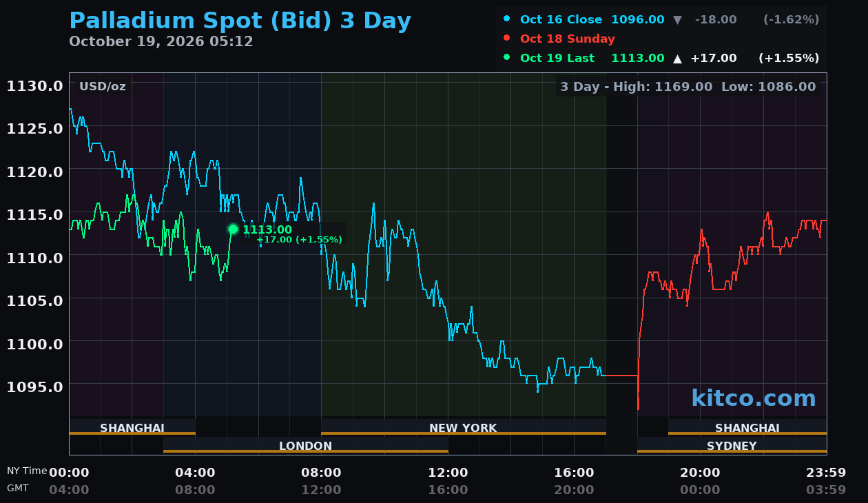
Task: Click the white NY Time '20:00' tick label
Action: click(700, 473)
